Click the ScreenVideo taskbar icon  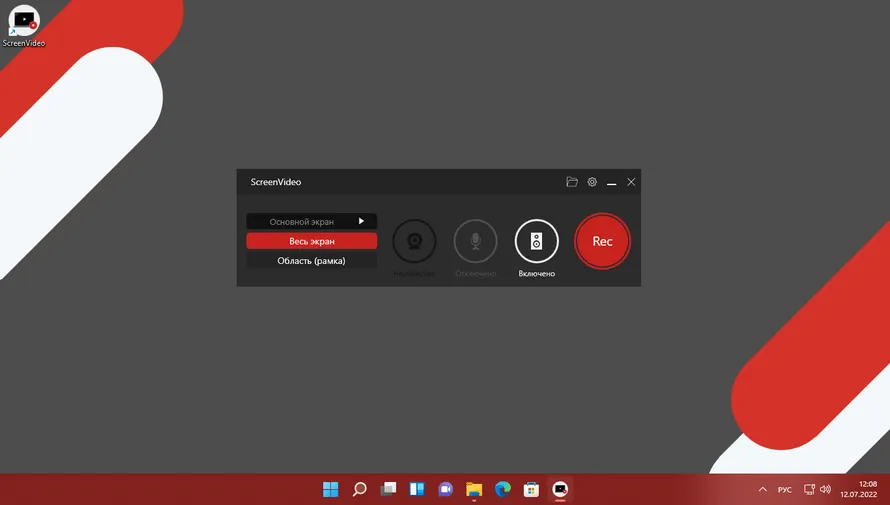pos(560,489)
